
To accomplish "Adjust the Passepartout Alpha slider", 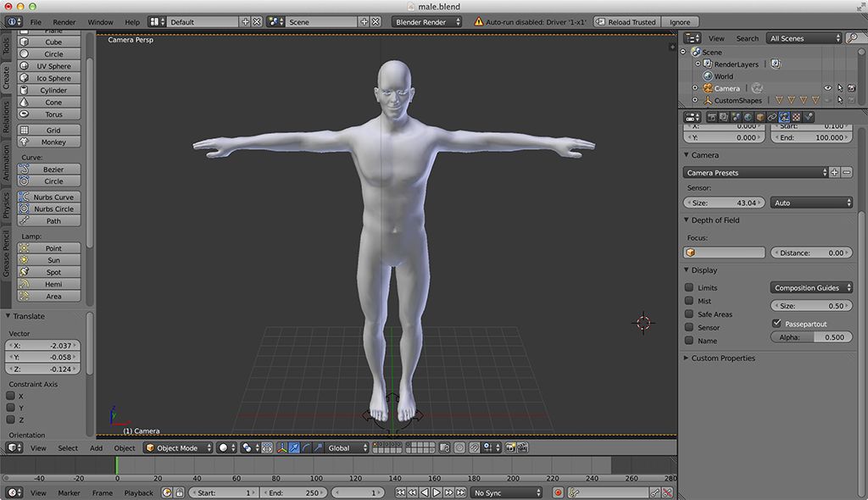I will tap(811, 337).
